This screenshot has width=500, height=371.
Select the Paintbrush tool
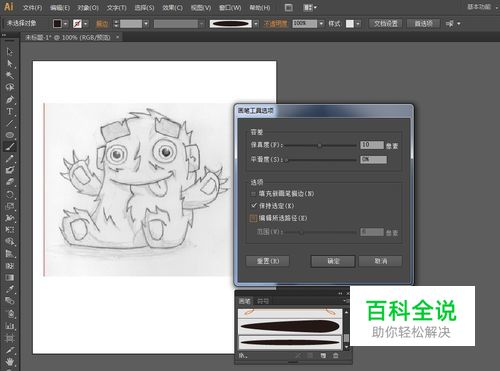click(x=10, y=147)
